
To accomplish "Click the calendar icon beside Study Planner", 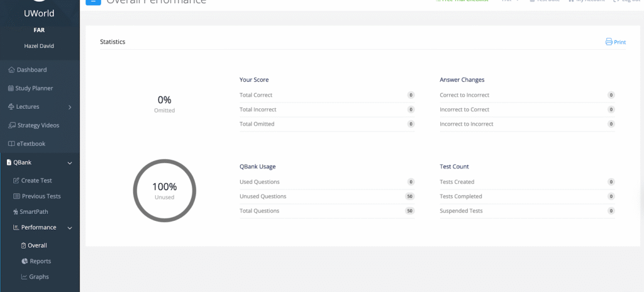I will pos(11,89).
